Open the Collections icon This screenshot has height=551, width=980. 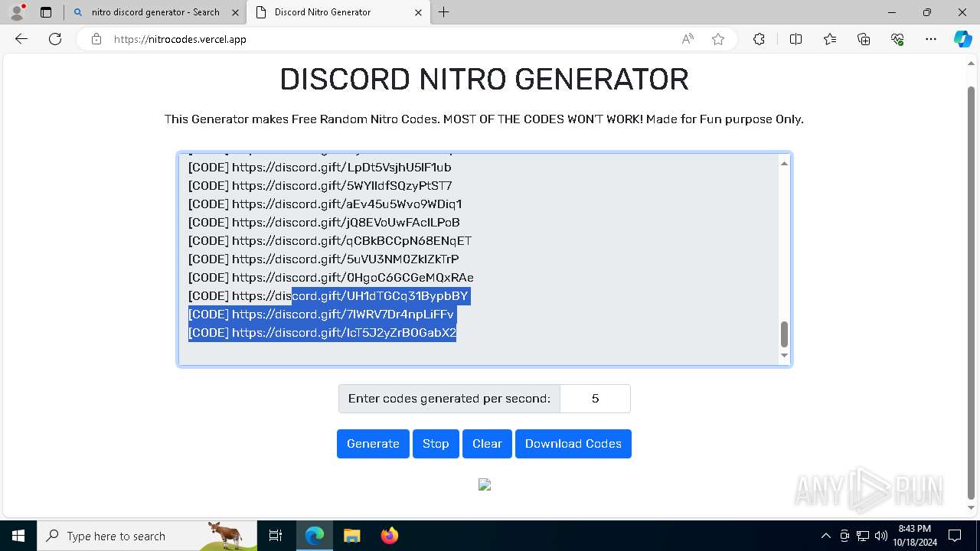tap(864, 39)
